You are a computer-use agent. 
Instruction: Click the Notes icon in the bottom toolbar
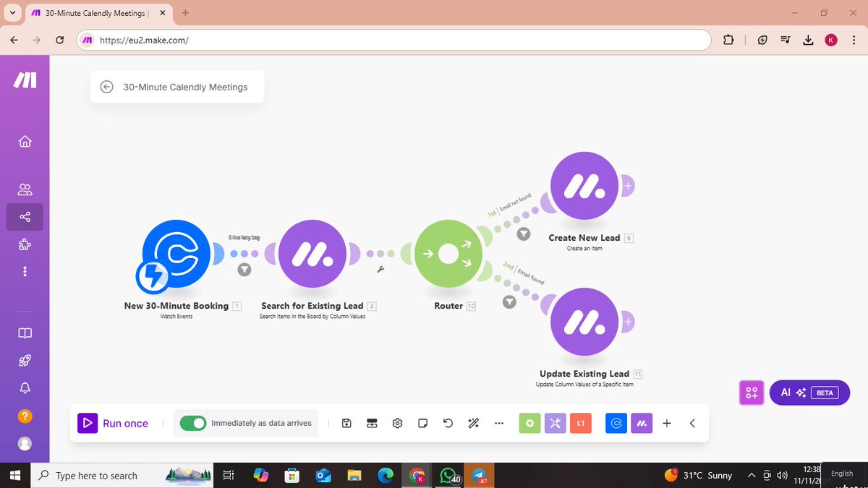coord(422,423)
